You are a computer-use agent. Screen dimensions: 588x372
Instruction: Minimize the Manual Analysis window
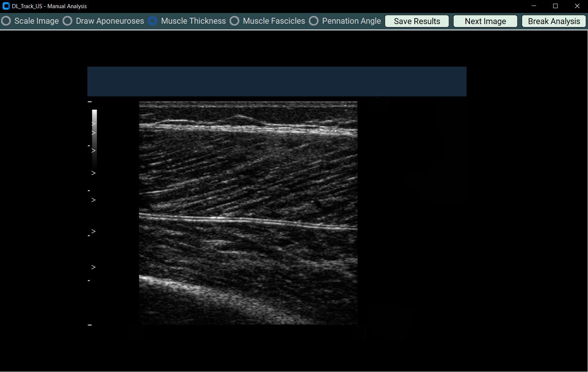pos(534,6)
